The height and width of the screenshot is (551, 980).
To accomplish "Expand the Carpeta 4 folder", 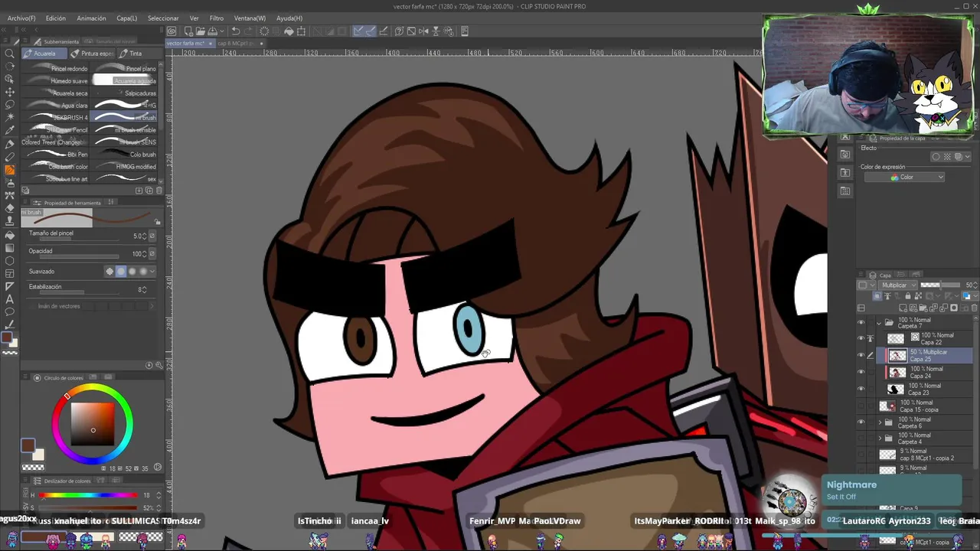I will [x=879, y=438].
